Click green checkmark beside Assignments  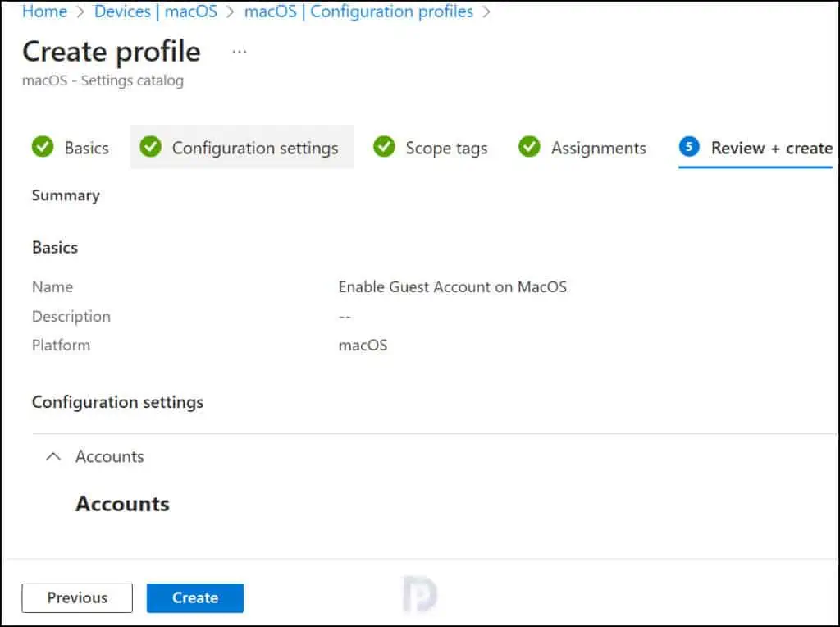click(529, 147)
